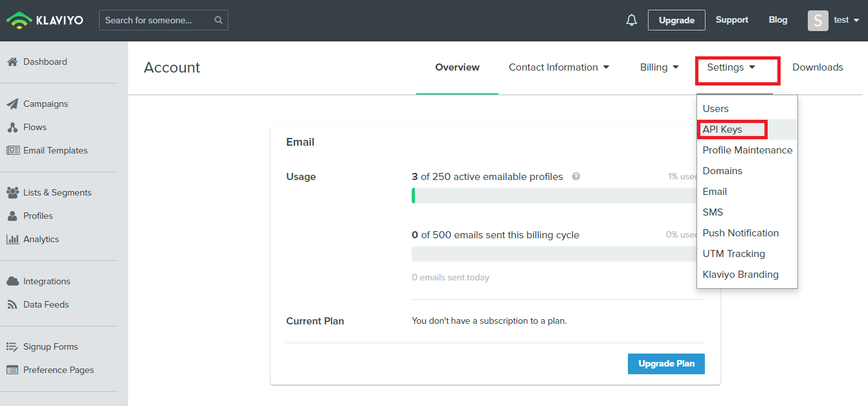This screenshot has width=868, height=406.
Task: Choose Profile Maintenance menu item
Action: [x=748, y=150]
